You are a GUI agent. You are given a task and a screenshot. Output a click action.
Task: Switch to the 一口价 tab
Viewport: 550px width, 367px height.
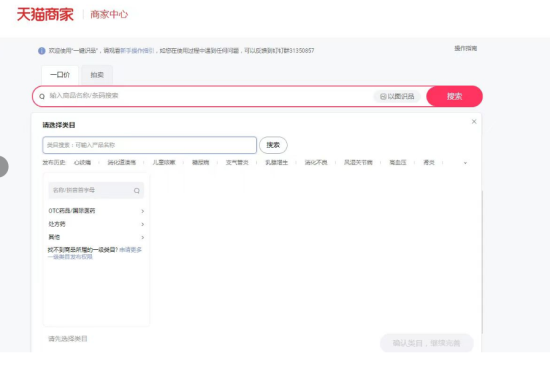(60, 75)
